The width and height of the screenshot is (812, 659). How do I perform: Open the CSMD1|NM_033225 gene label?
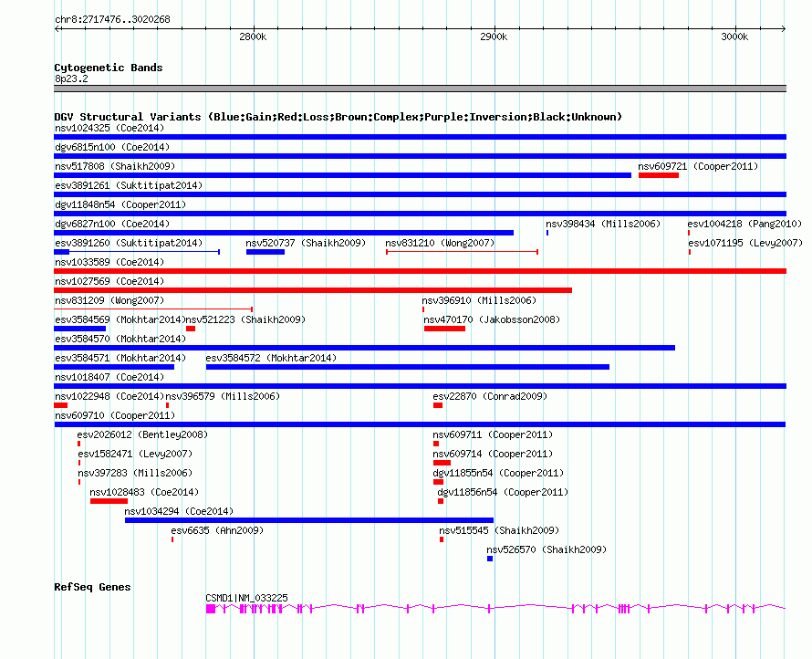click(x=246, y=598)
